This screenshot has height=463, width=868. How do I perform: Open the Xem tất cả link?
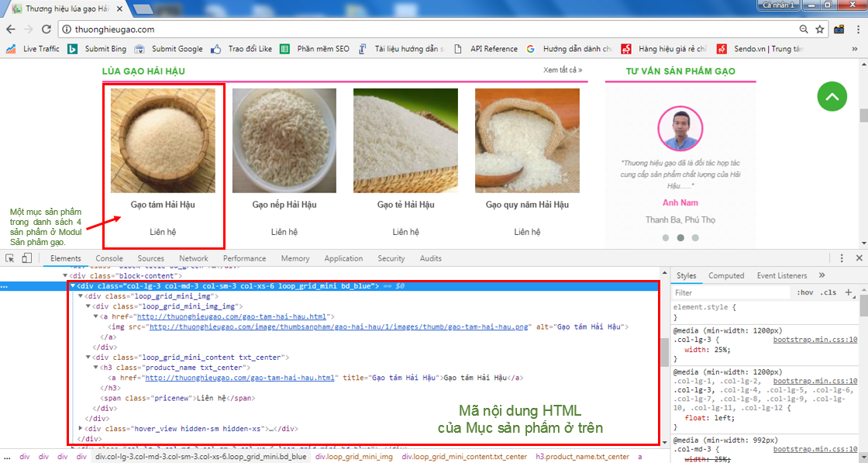point(563,71)
